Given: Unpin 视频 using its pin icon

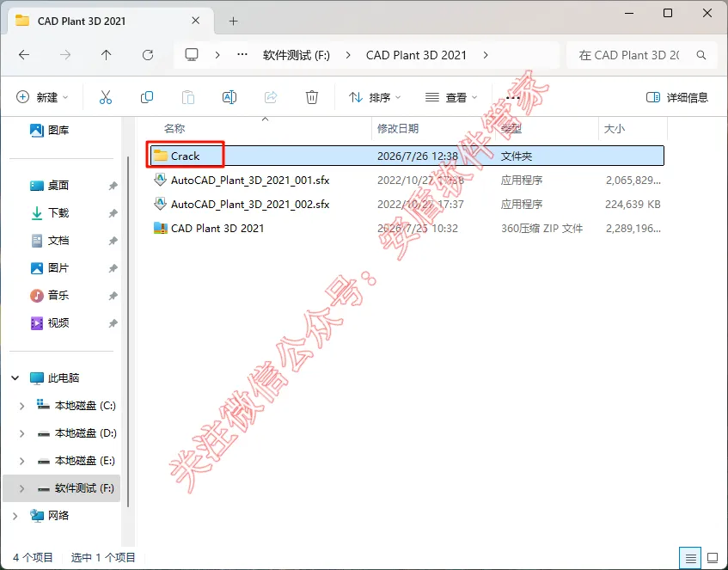Looking at the screenshot, I should [x=113, y=323].
